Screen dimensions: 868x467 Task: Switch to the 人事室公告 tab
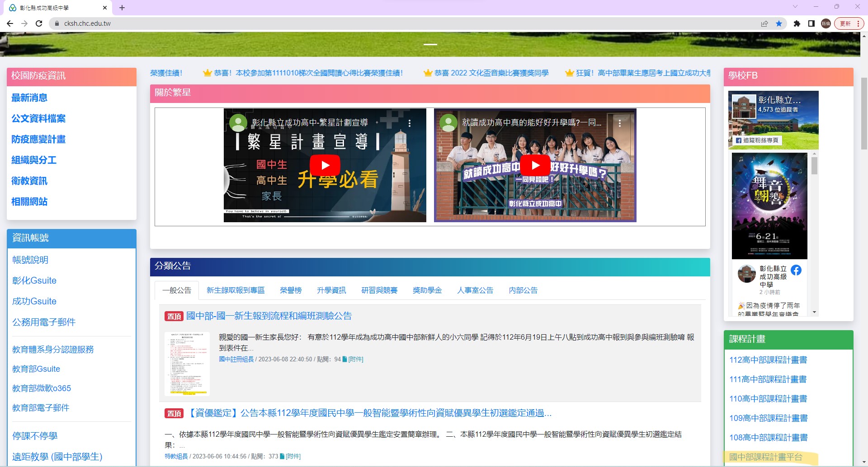(x=475, y=290)
